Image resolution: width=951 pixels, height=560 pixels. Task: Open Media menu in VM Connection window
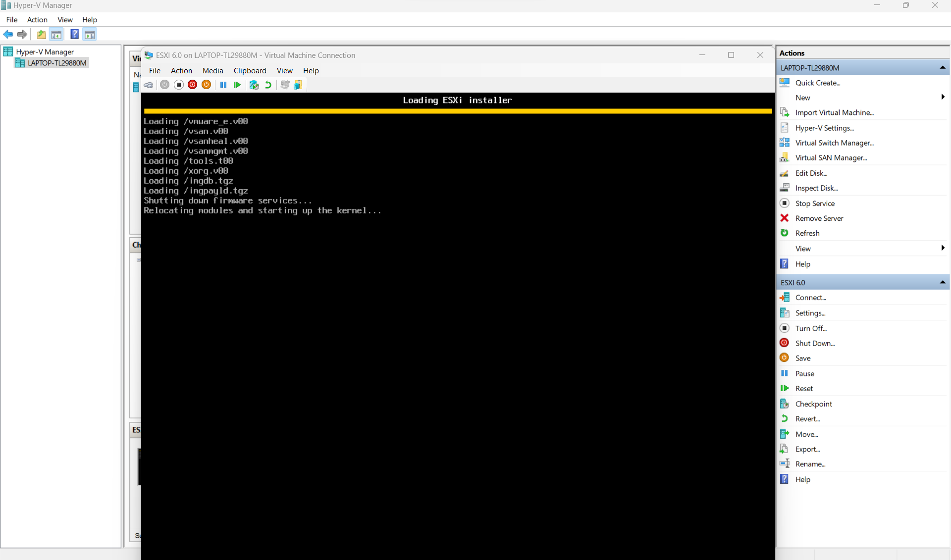coord(213,71)
